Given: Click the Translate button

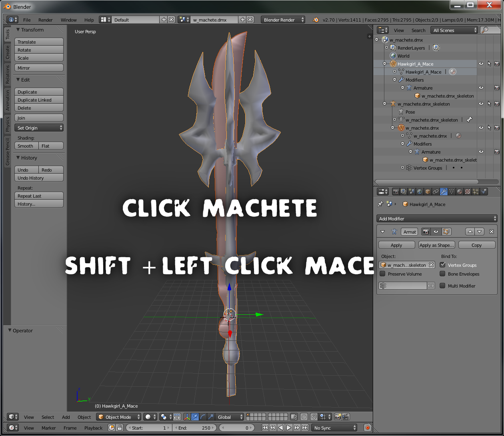Looking at the screenshot, I should tap(39, 42).
